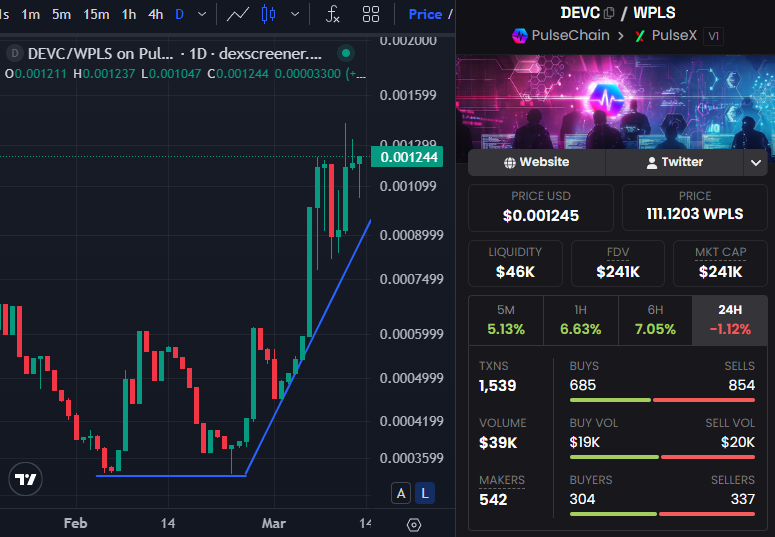Click the token banner image

coord(615,101)
